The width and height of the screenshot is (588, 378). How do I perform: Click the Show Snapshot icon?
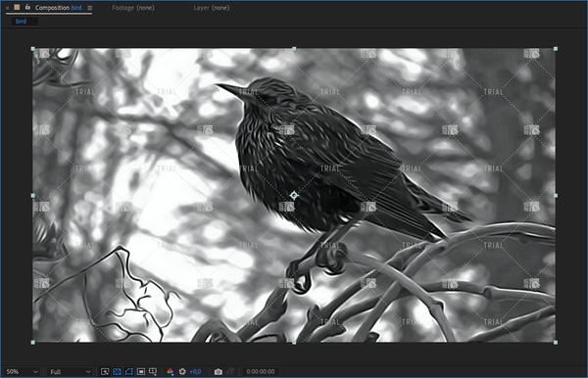(230, 371)
